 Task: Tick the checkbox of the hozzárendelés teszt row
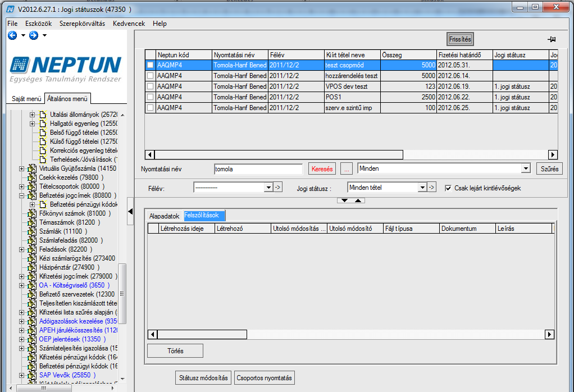point(150,76)
